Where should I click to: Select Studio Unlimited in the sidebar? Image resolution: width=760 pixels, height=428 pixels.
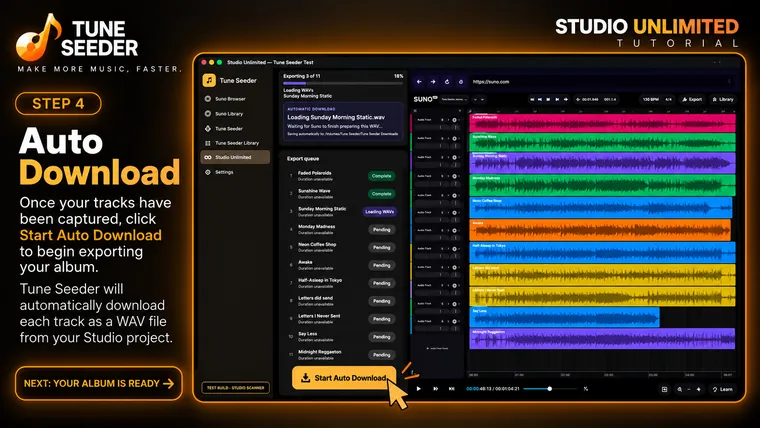pos(235,157)
